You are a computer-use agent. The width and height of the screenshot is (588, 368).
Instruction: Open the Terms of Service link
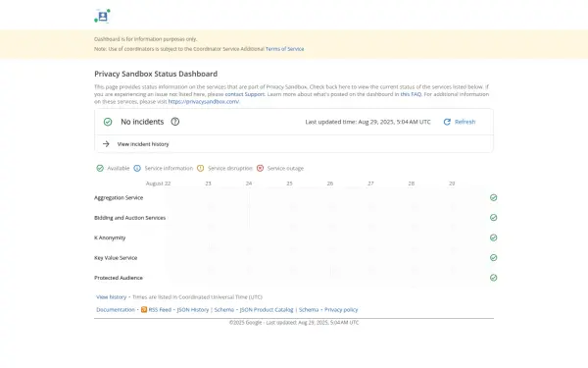(284, 49)
